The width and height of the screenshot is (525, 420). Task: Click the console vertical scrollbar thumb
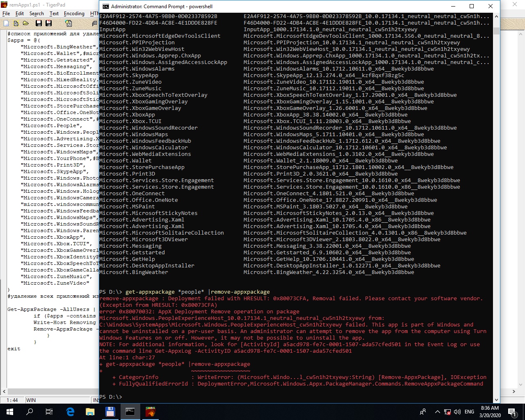pyautogui.click(x=497, y=31)
